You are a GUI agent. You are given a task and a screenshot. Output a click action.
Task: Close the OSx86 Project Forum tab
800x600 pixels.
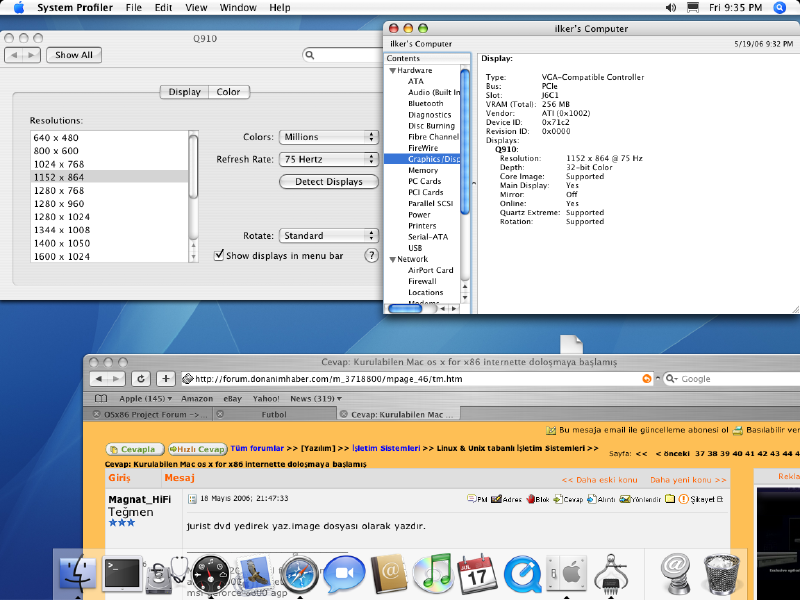click(x=96, y=414)
